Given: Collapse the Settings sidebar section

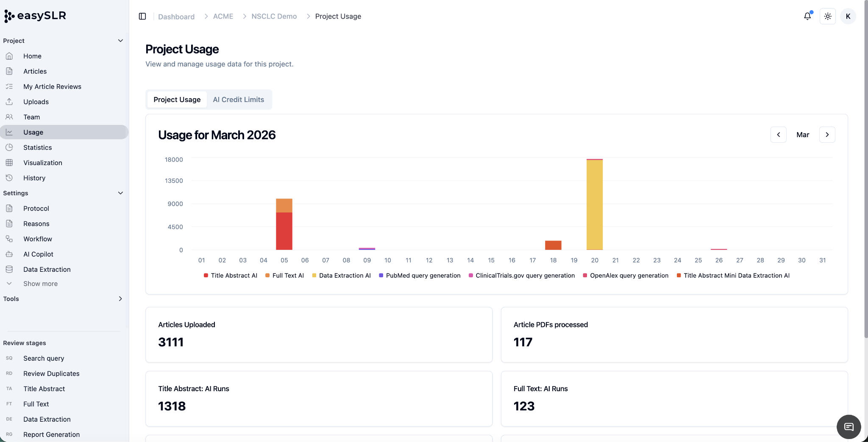Looking at the screenshot, I should [x=120, y=193].
